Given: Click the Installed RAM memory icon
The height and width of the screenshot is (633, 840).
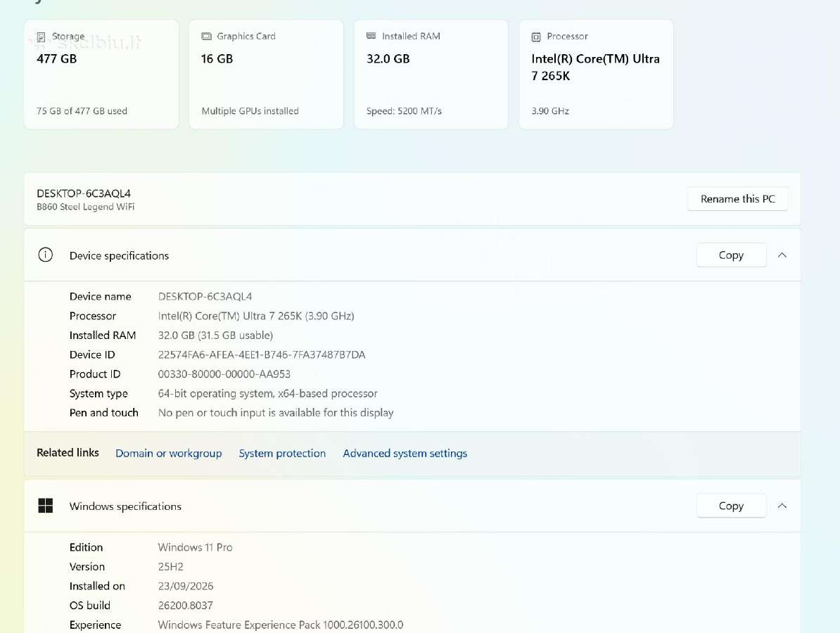Looking at the screenshot, I should pyautogui.click(x=371, y=36).
